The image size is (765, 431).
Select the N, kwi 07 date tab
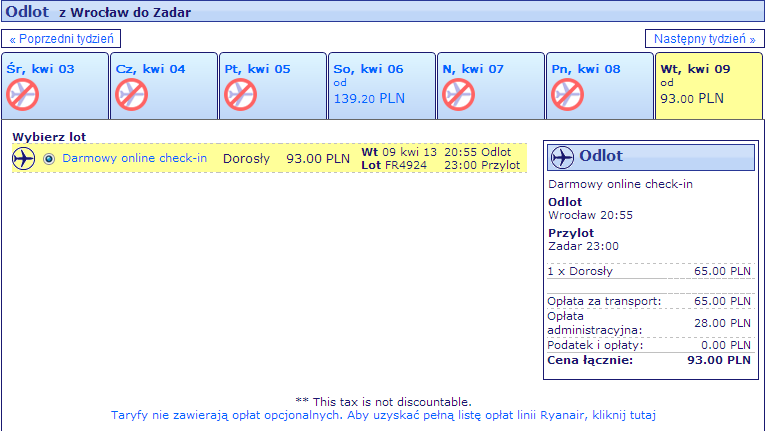[x=491, y=86]
